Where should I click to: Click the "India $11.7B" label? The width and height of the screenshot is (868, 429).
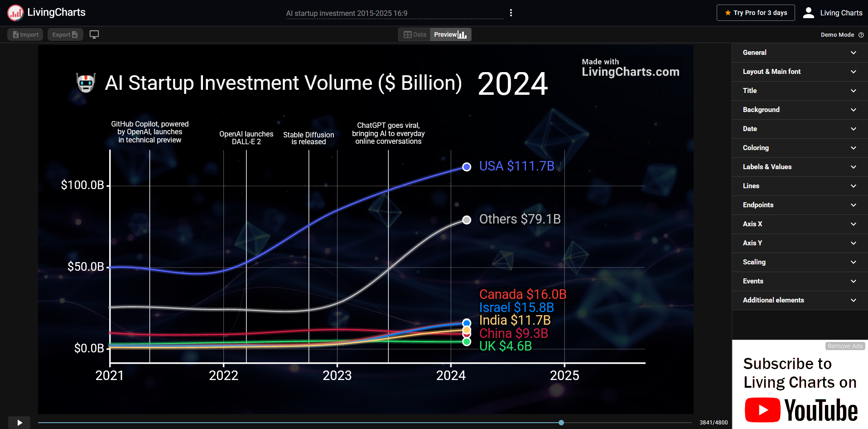tap(515, 320)
